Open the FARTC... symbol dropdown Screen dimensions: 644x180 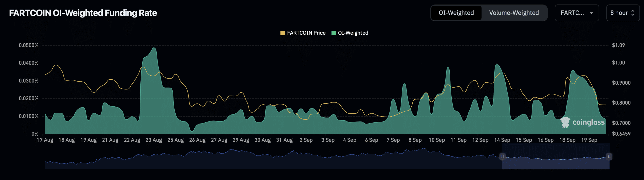coord(577,13)
